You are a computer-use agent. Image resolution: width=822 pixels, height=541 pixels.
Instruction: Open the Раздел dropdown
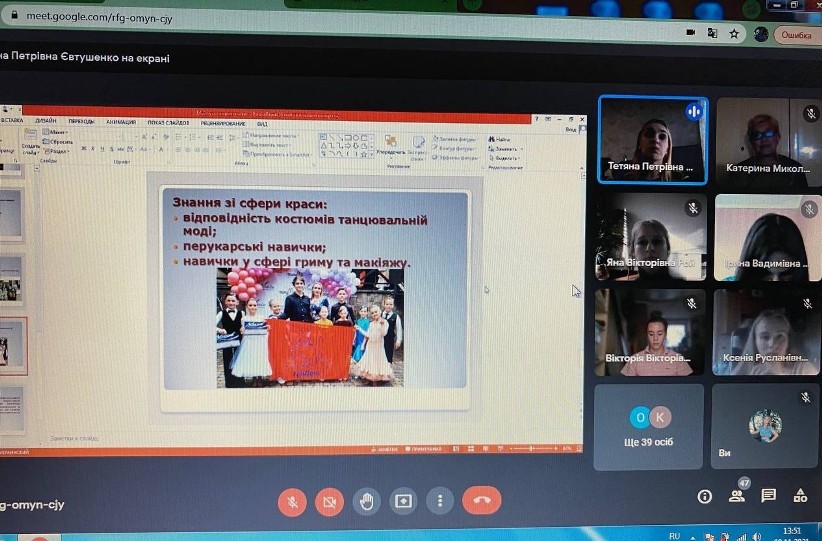56,151
